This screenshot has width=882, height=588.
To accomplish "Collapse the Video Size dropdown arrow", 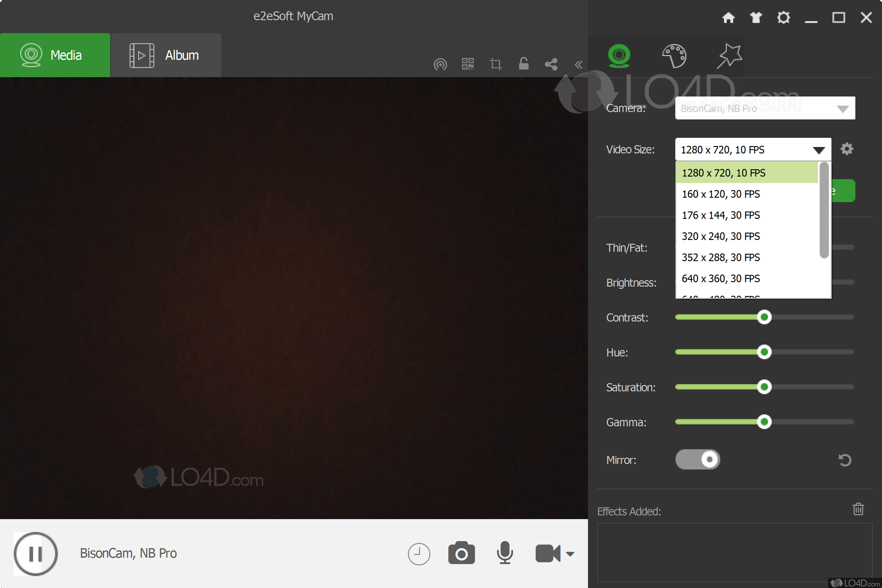I will [818, 150].
